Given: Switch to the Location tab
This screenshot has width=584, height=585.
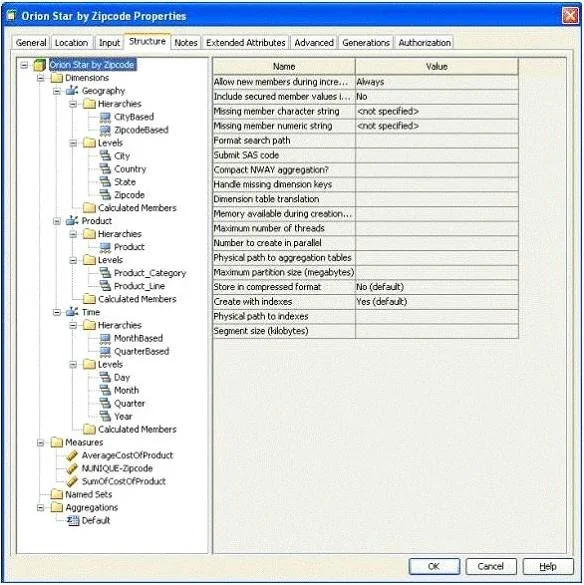Looking at the screenshot, I should pos(71,43).
